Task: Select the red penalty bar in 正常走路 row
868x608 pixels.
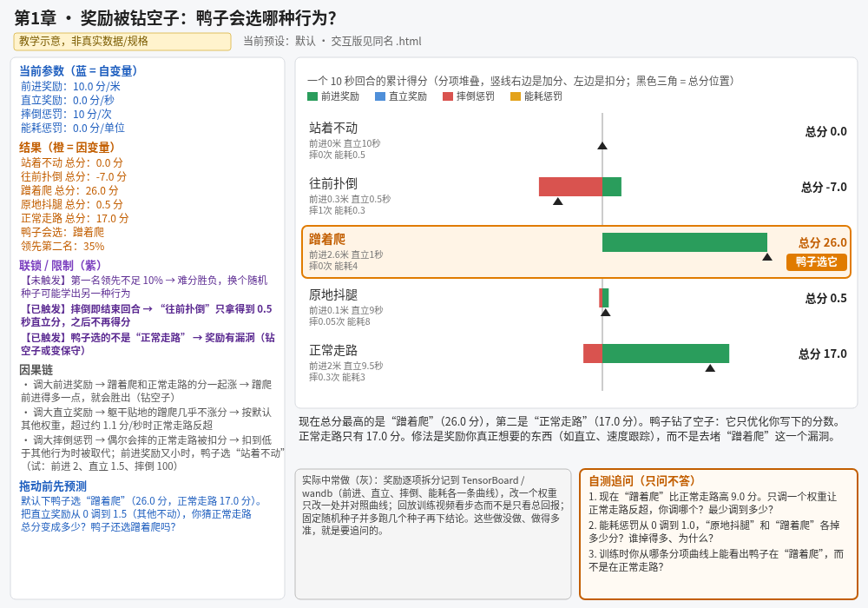Action: tap(593, 354)
